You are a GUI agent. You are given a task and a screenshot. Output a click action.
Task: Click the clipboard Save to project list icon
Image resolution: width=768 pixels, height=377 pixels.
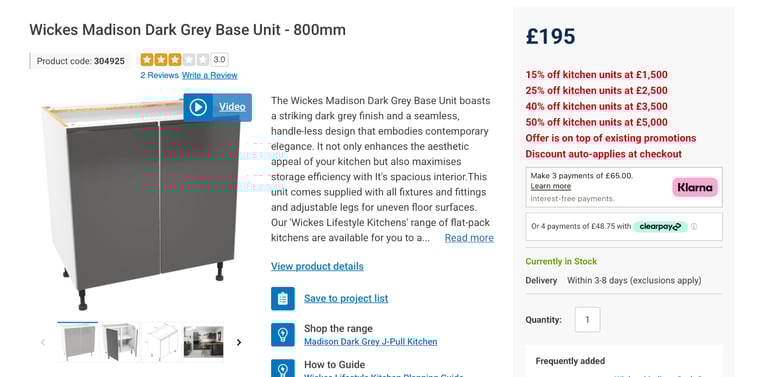tap(283, 299)
